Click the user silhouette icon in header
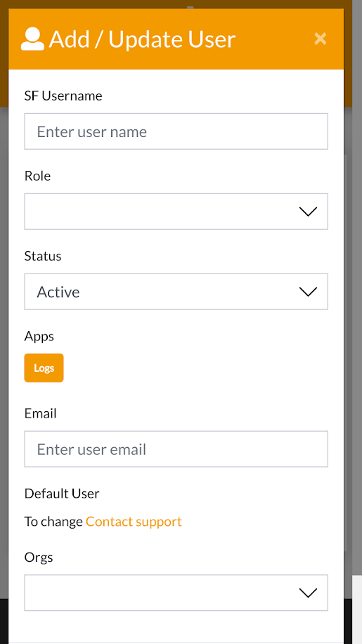The height and width of the screenshot is (644, 362). click(32, 39)
